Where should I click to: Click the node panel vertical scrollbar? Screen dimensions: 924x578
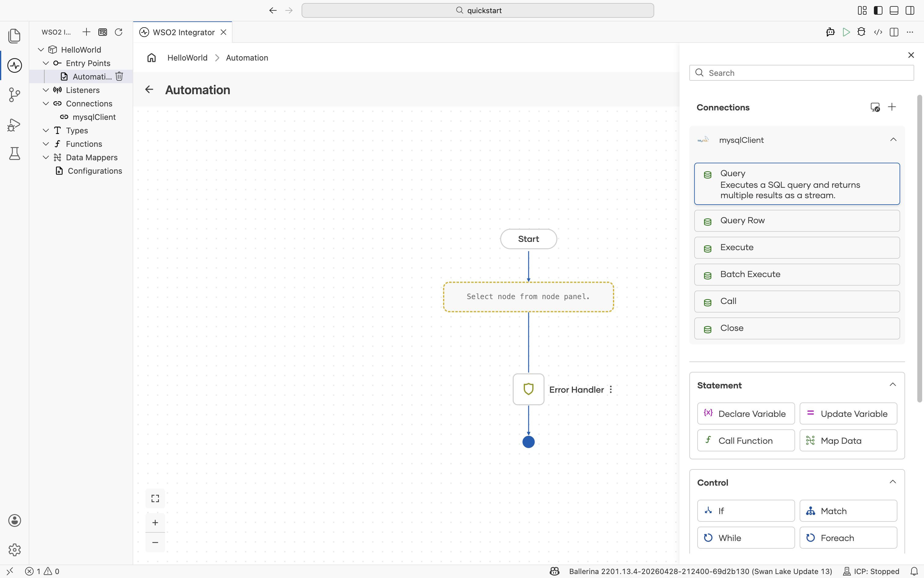(919, 248)
